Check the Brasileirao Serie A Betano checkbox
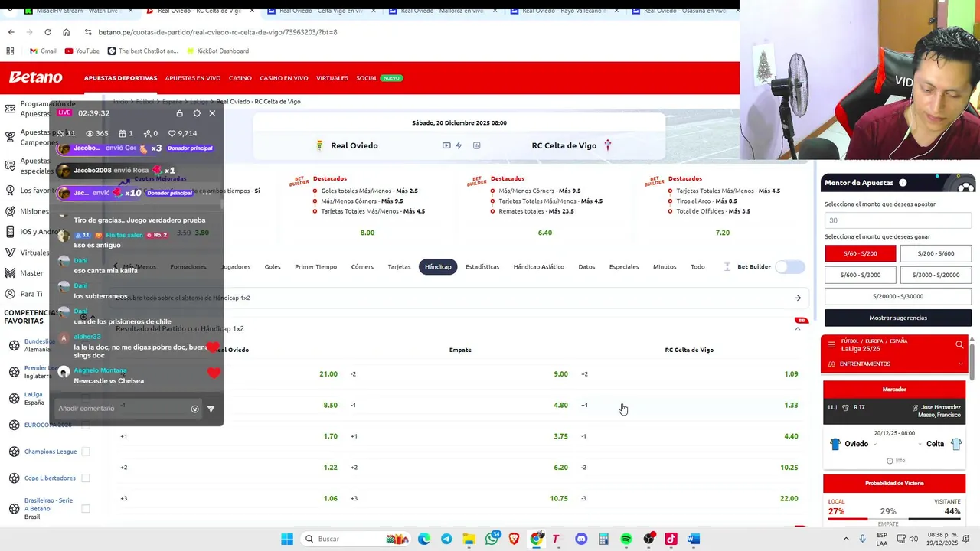This screenshot has height=551, width=980. tap(86, 508)
